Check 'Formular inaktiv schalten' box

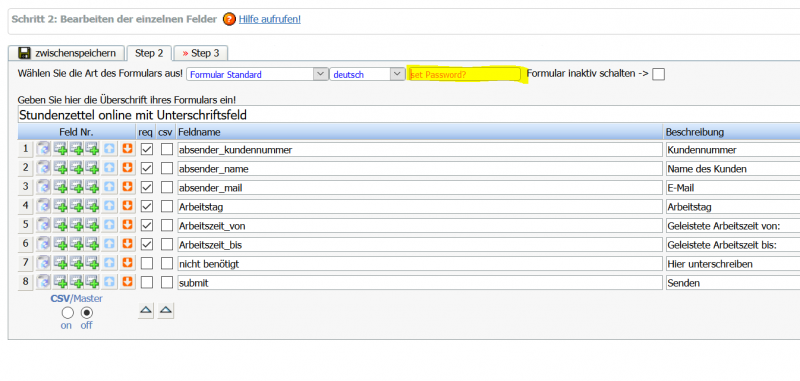(659, 74)
